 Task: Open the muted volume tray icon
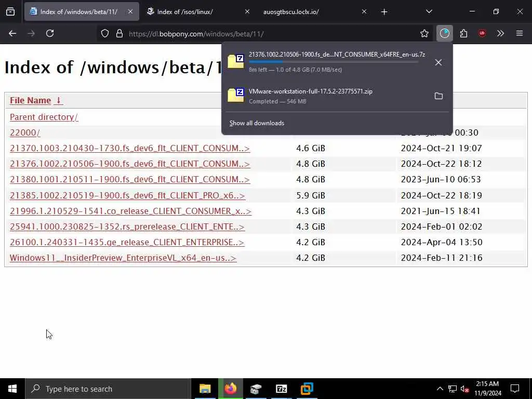[x=464, y=389]
